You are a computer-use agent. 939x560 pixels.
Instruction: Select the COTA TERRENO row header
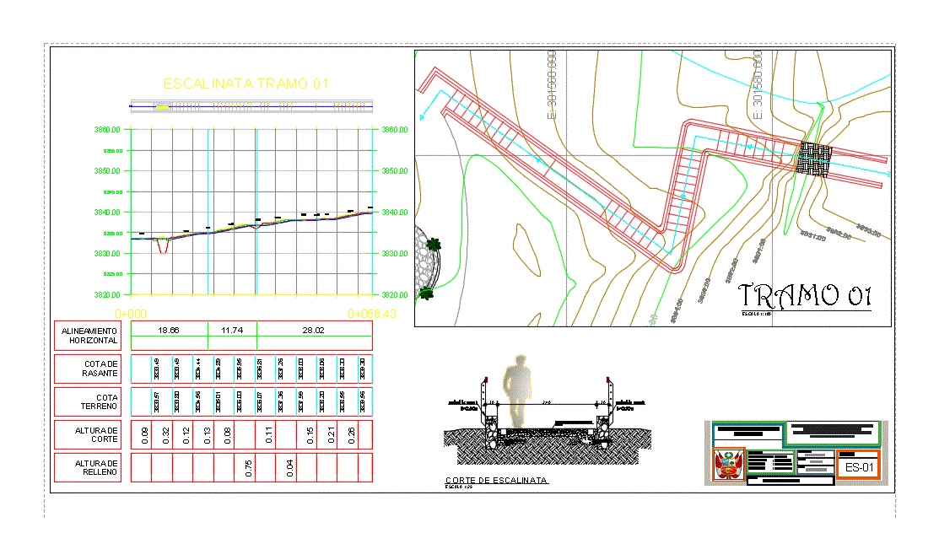tap(88, 401)
